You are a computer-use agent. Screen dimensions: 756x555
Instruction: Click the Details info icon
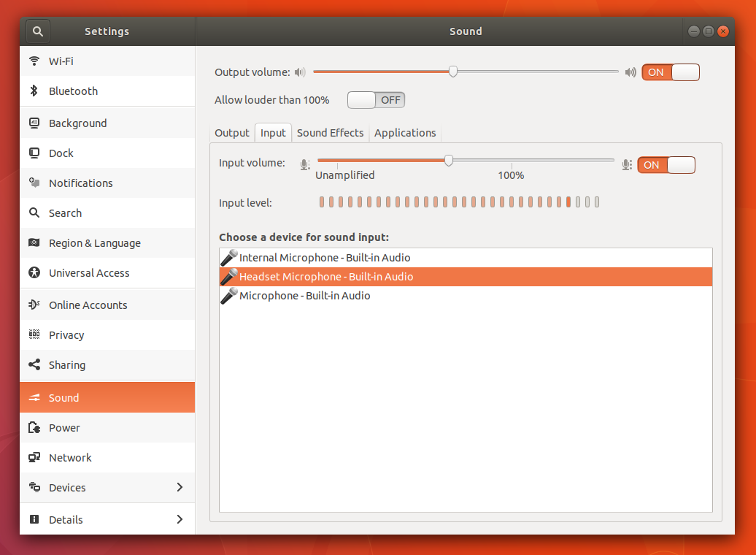(x=34, y=519)
